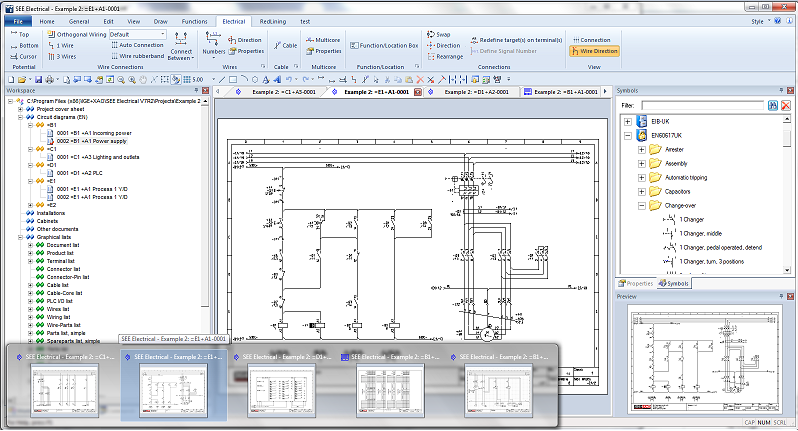Switch to the Functions ribbon tab
This screenshot has height=431, width=798.
tap(194, 21)
